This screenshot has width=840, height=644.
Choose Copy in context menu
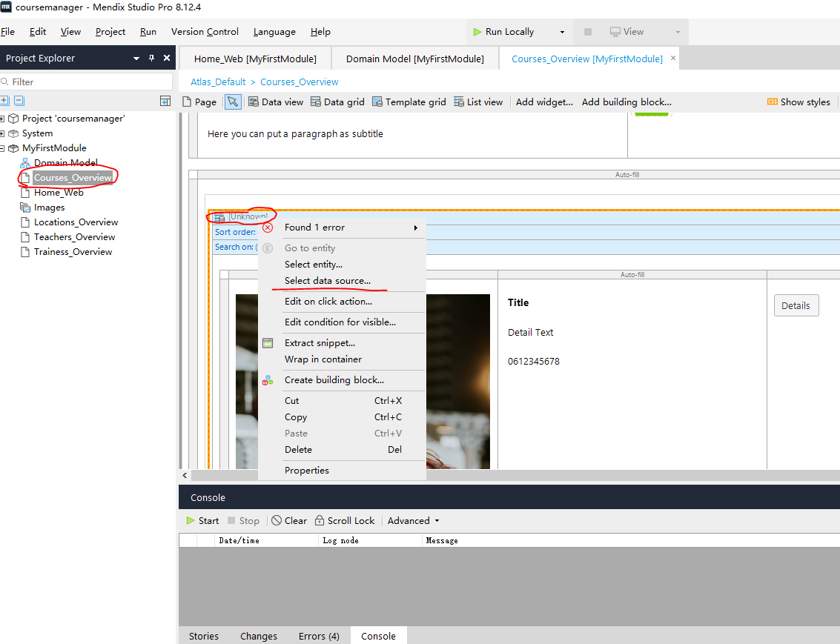click(x=342, y=417)
